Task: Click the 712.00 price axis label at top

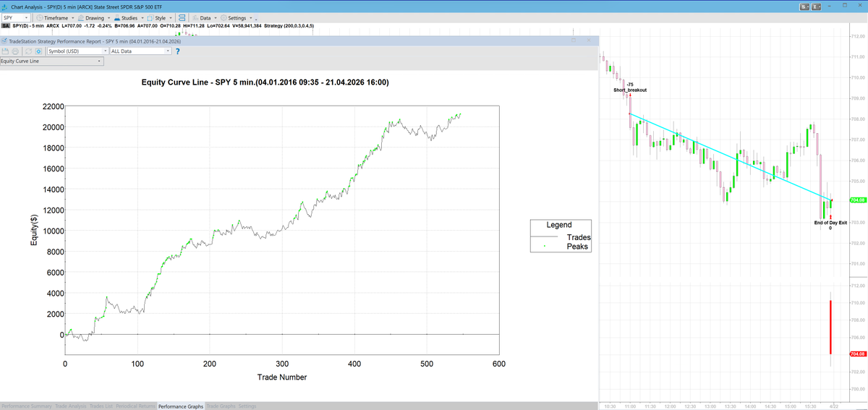Action: [x=859, y=35]
